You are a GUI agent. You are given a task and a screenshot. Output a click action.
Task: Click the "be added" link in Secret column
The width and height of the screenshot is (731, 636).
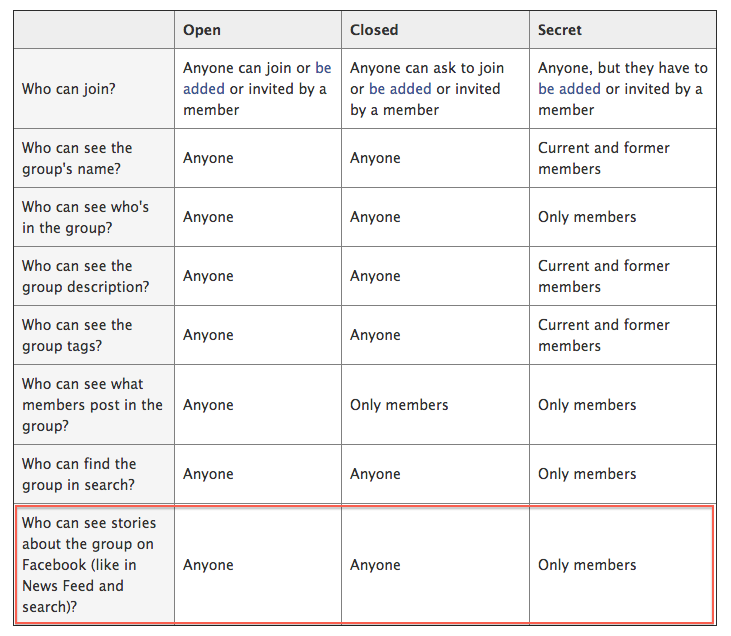(569, 89)
